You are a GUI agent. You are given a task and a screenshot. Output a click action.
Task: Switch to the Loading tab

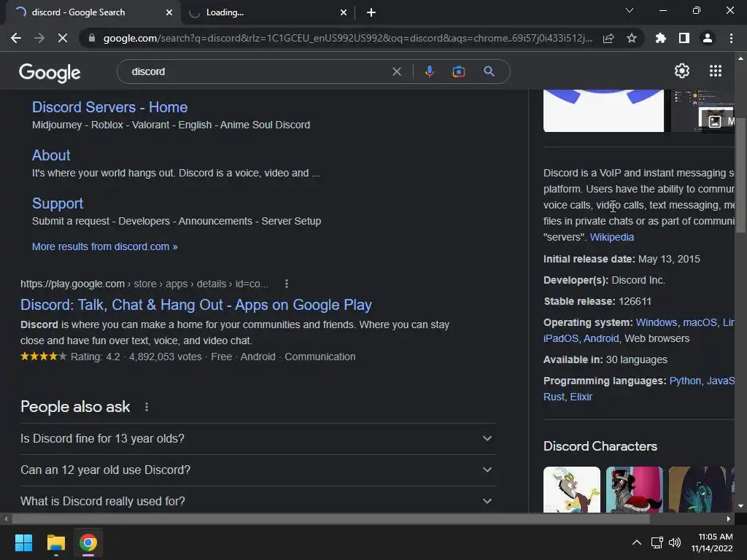tap(268, 12)
